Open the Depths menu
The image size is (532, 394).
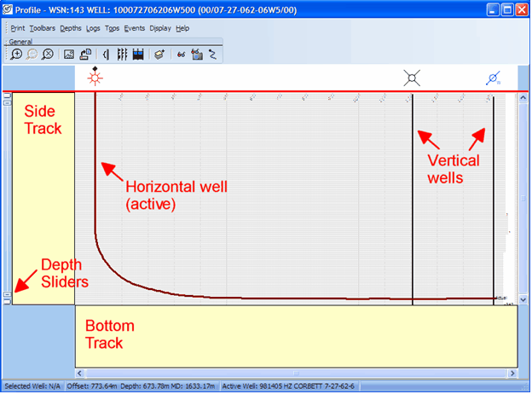(x=71, y=28)
